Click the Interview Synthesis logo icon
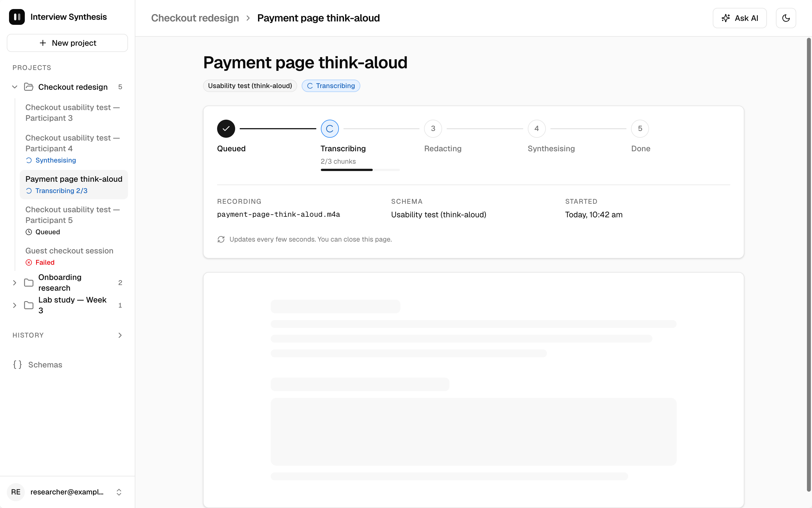Viewport: 812px width, 508px height. click(17, 17)
